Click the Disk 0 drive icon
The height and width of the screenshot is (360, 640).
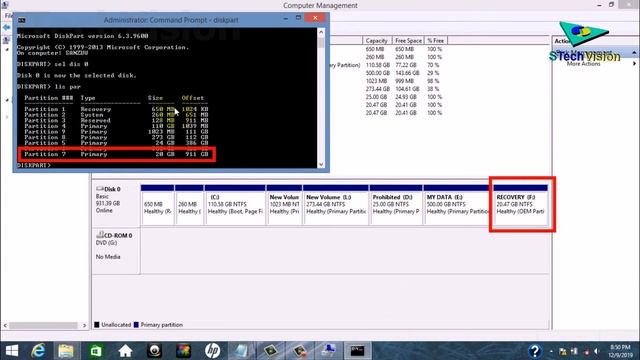pos(100,189)
